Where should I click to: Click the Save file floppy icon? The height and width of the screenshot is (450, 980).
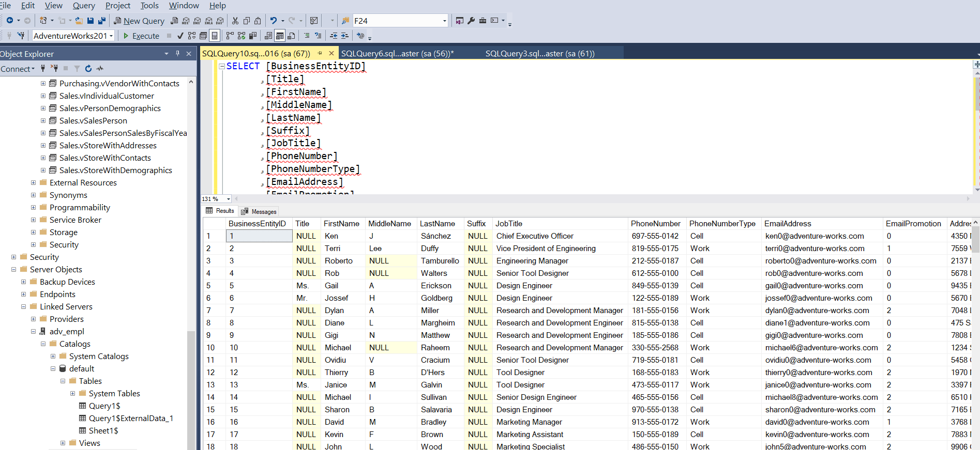coord(91,21)
